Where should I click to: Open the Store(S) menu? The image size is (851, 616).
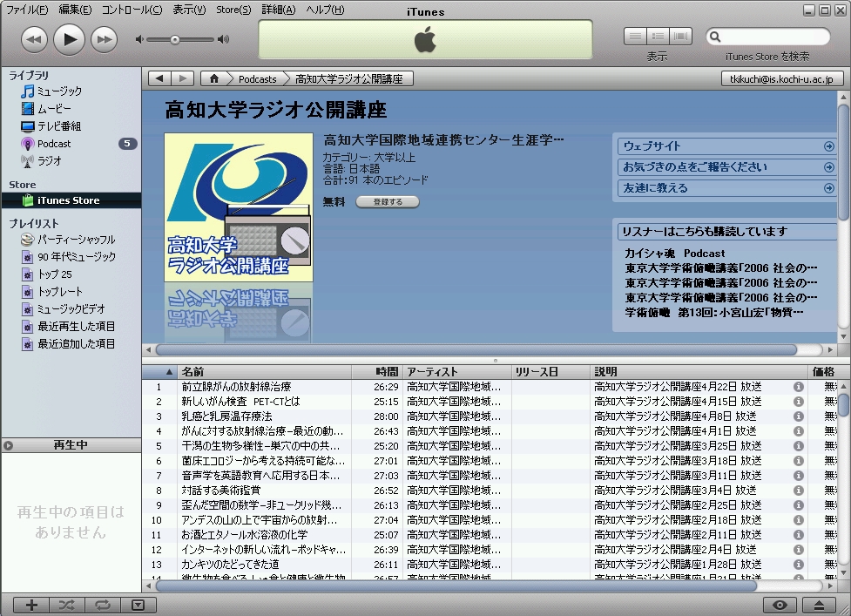[x=233, y=10]
